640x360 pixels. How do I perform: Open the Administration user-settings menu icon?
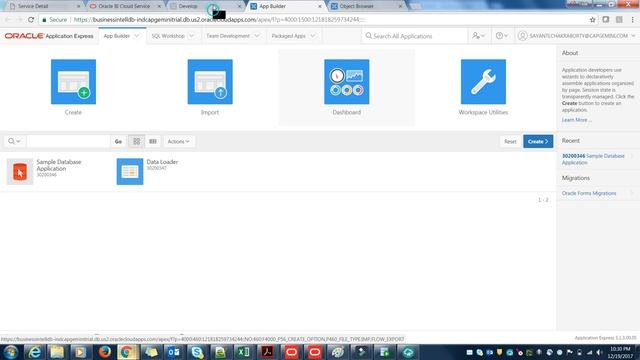pos(478,36)
